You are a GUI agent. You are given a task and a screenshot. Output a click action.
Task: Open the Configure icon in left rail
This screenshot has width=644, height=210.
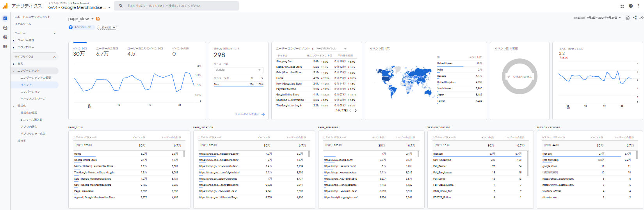coord(5,46)
